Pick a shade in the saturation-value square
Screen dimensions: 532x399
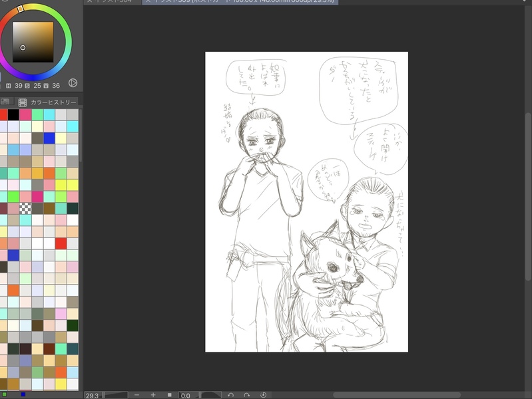point(33,42)
